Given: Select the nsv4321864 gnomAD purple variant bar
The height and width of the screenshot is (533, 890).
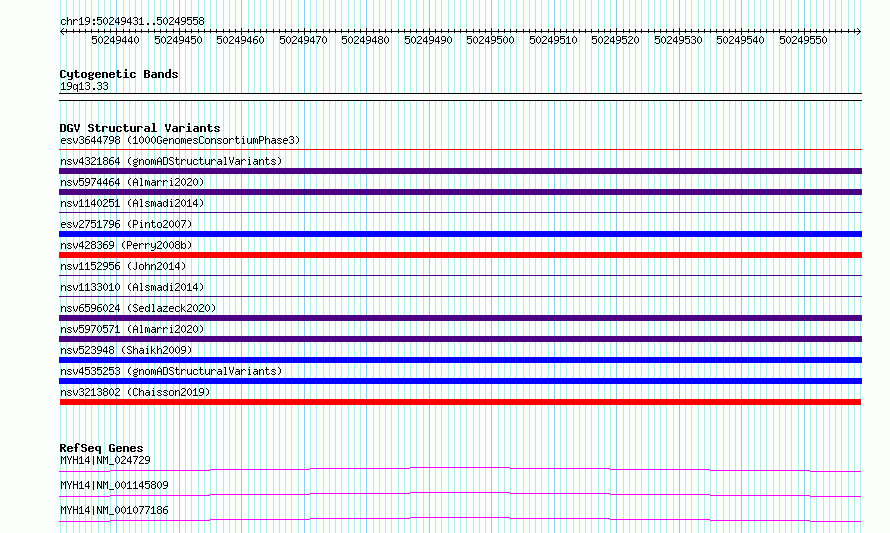Looking at the screenshot, I should pos(460,171).
